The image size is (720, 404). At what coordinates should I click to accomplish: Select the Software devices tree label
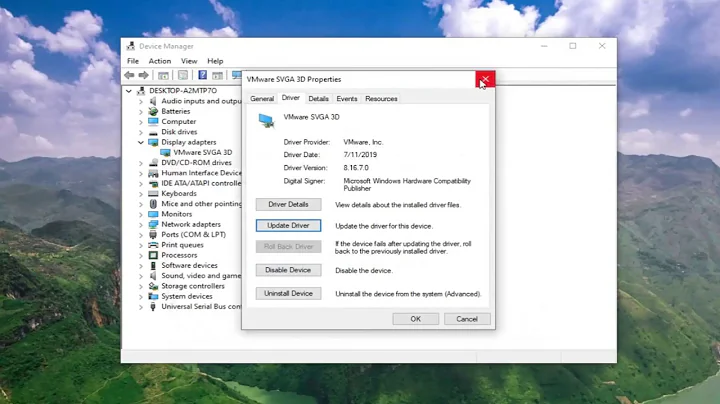(x=189, y=265)
